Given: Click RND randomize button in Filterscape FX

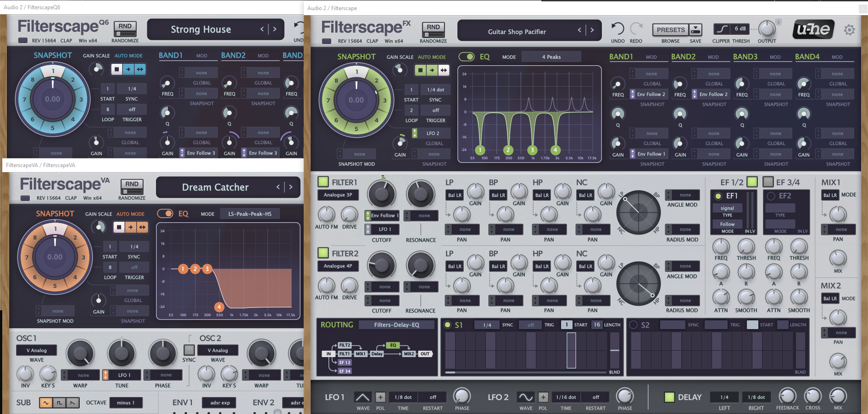Looking at the screenshot, I should coord(433,30).
